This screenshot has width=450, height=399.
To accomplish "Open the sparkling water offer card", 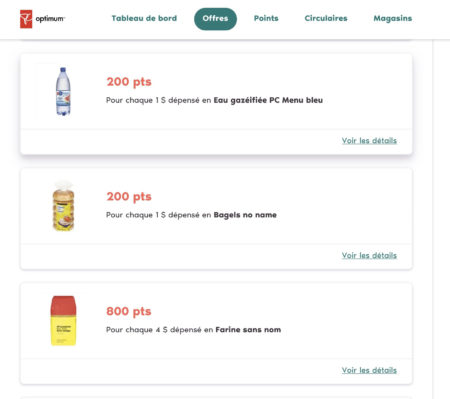I will pos(216,104).
